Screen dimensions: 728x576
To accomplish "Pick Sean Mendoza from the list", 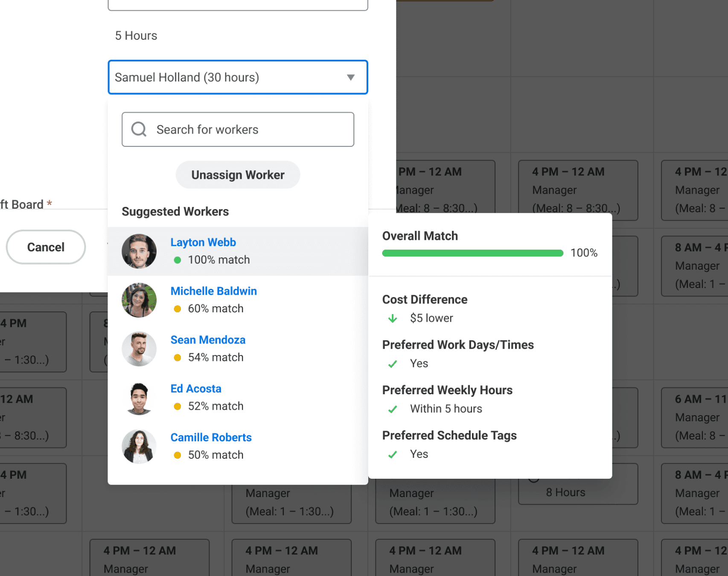I will [x=238, y=349].
